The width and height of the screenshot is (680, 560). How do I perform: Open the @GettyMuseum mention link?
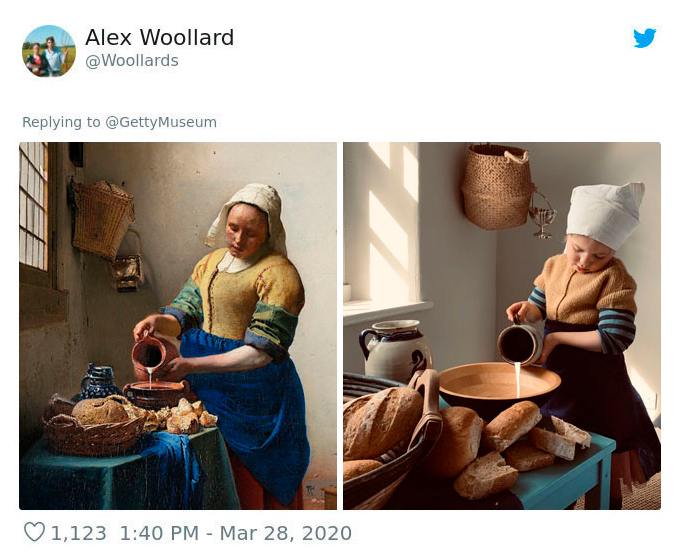[x=161, y=122]
